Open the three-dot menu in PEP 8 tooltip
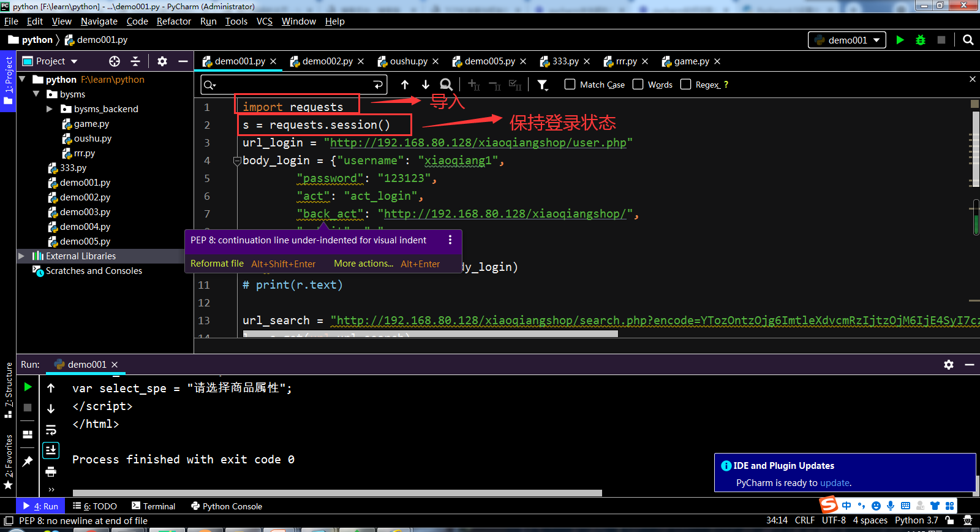Viewport: 980px width, 532px height. [450, 240]
